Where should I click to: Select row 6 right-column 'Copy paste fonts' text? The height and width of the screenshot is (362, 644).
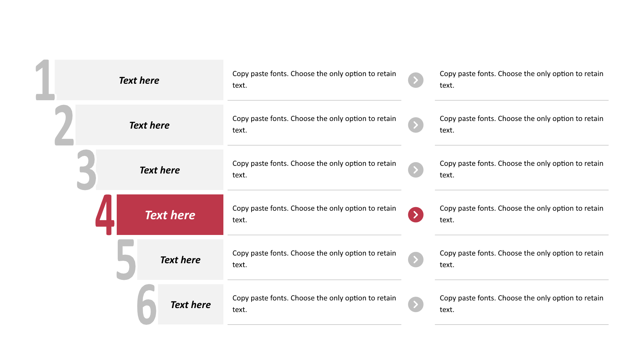(x=522, y=304)
